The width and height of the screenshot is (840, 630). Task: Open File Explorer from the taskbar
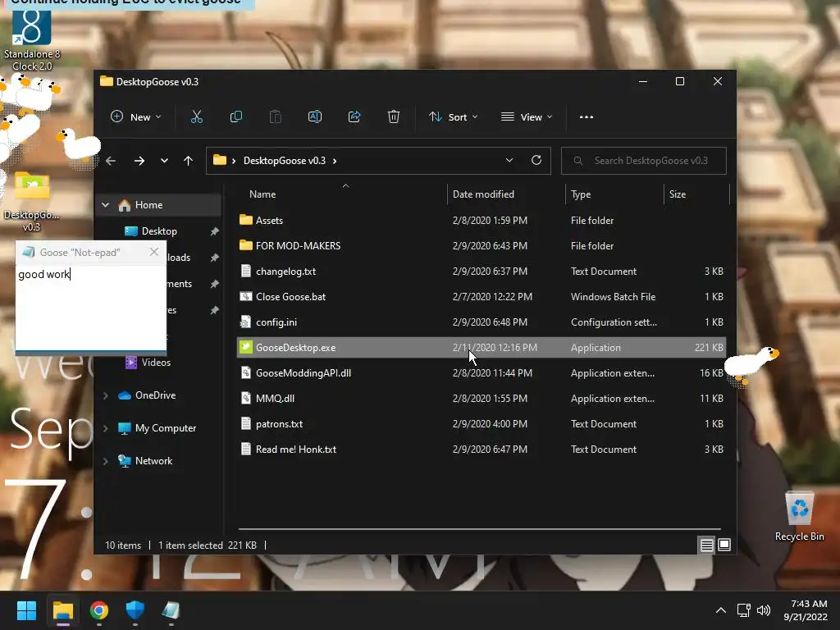point(62,610)
